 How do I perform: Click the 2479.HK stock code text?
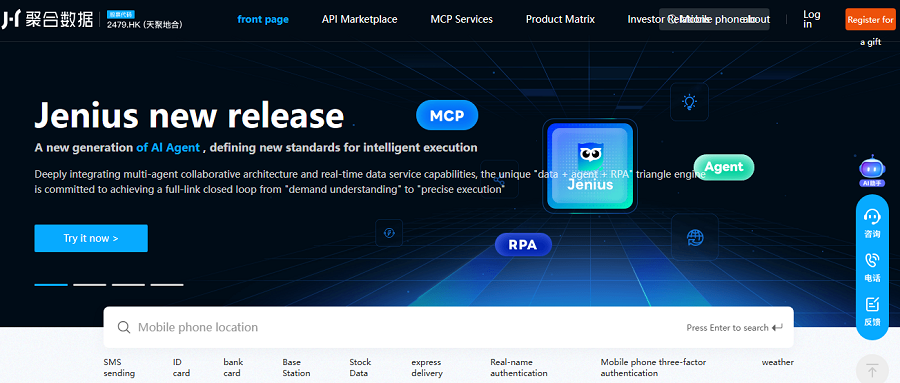point(145,25)
